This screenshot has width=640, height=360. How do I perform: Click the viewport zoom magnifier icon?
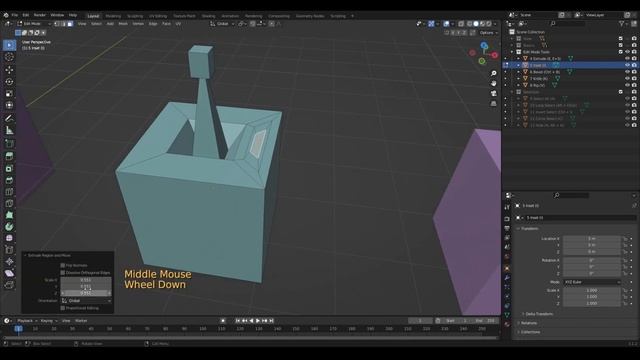pos(493,73)
